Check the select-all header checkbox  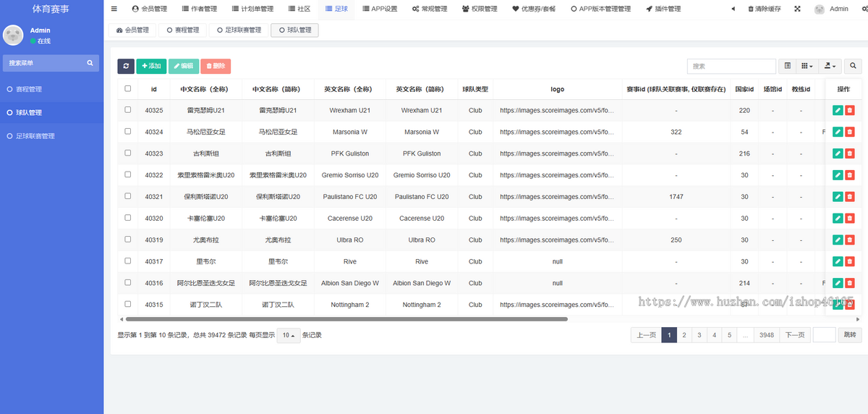coord(128,88)
